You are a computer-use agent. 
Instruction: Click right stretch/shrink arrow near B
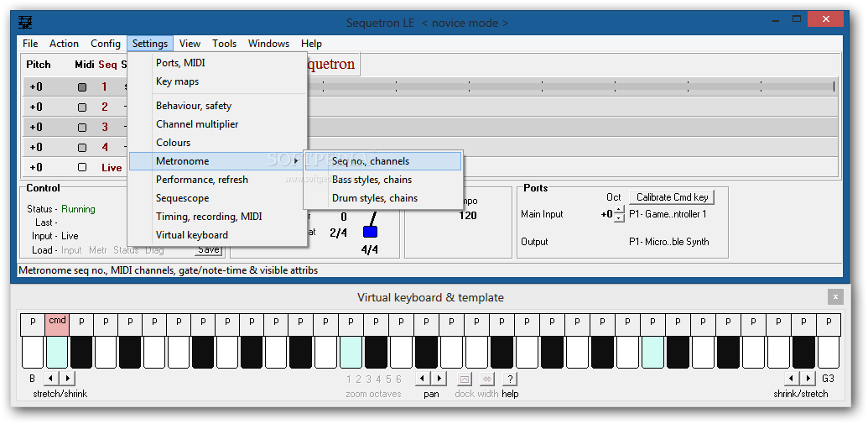click(x=67, y=379)
